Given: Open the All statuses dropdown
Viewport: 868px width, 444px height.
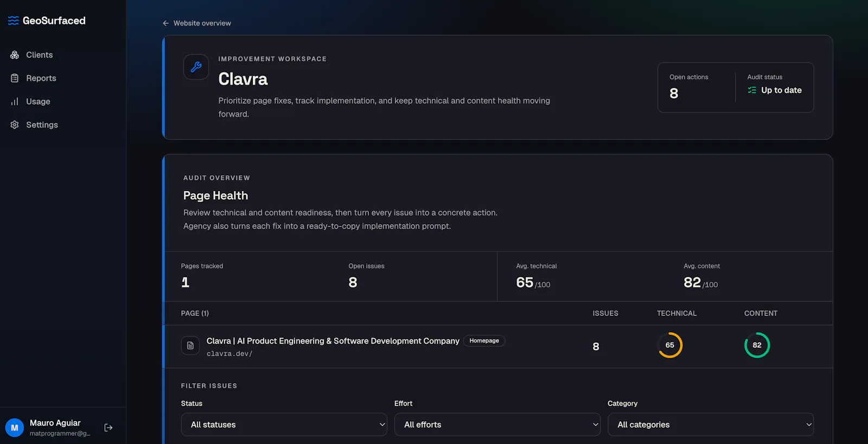Looking at the screenshot, I should click(x=284, y=424).
